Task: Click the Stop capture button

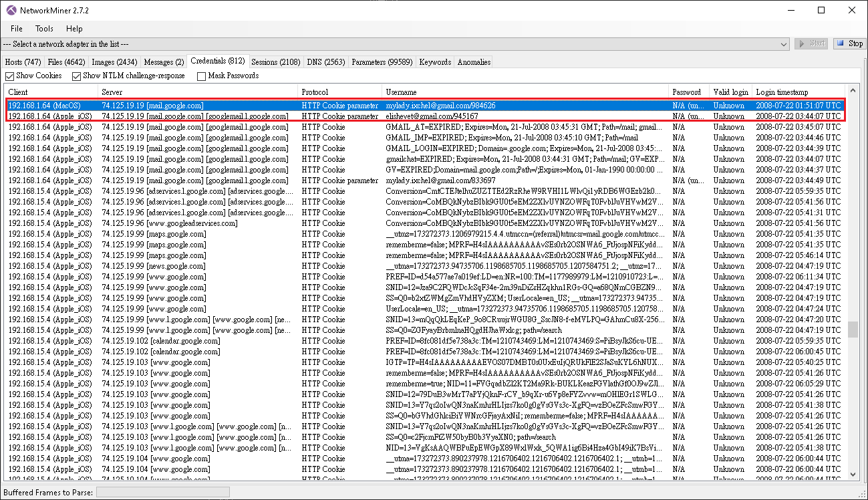Action: tap(849, 43)
